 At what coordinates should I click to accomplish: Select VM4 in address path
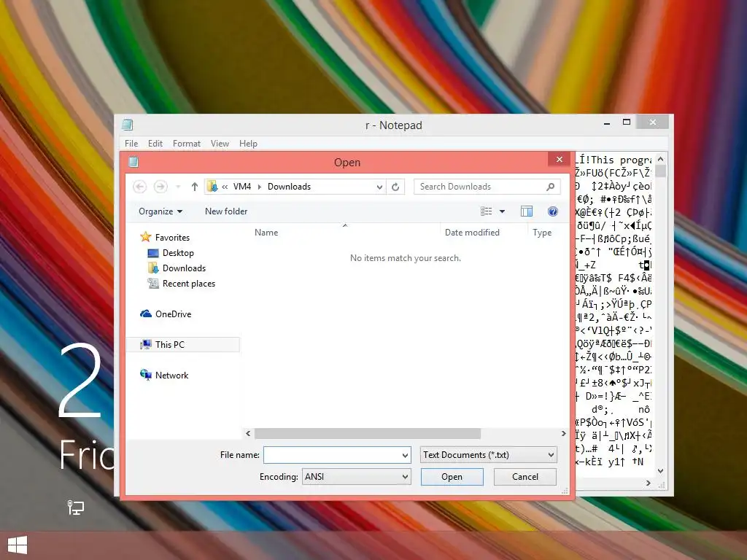[x=242, y=187]
